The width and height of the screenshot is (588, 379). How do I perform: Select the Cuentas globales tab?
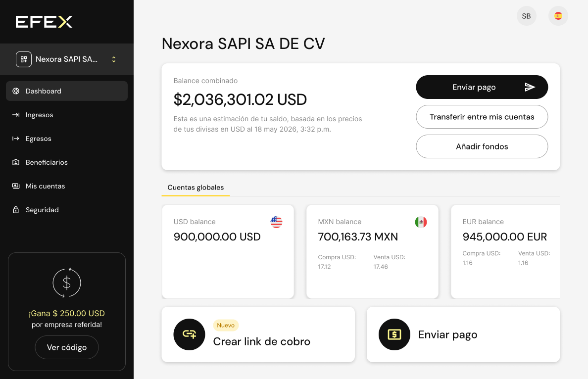click(196, 188)
